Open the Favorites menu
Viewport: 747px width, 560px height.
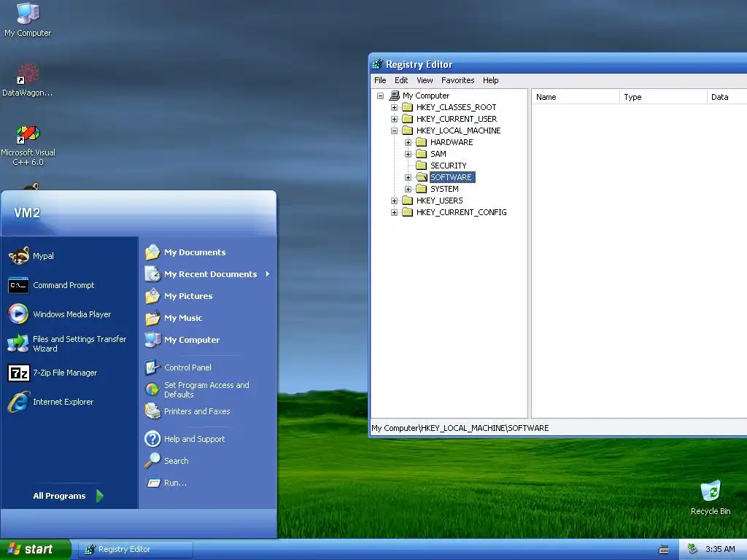pos(458,80)
